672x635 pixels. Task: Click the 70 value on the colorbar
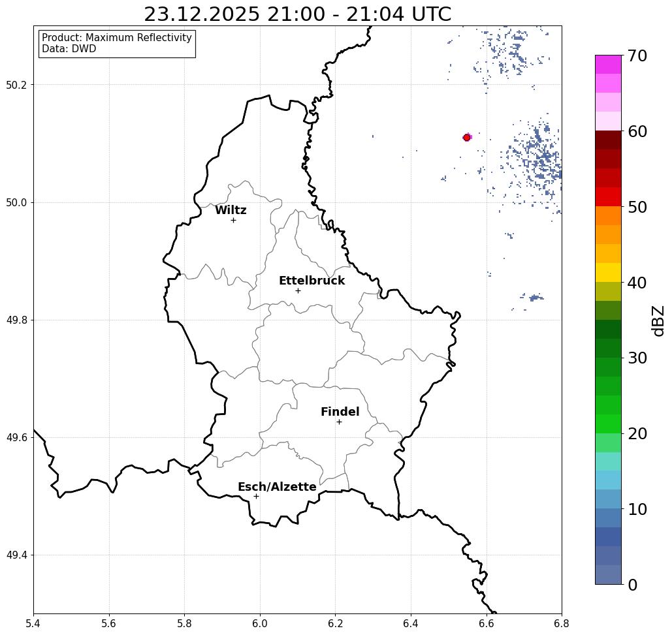pos(637,55)
